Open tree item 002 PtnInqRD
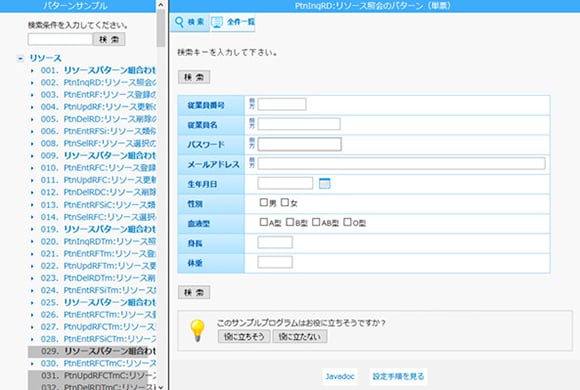 tap(98, 83)
